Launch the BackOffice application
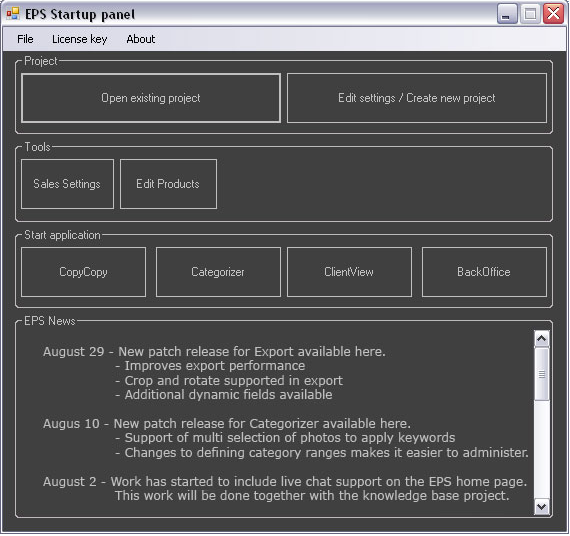This screenshot has width=570, height=536. point(484,272)
